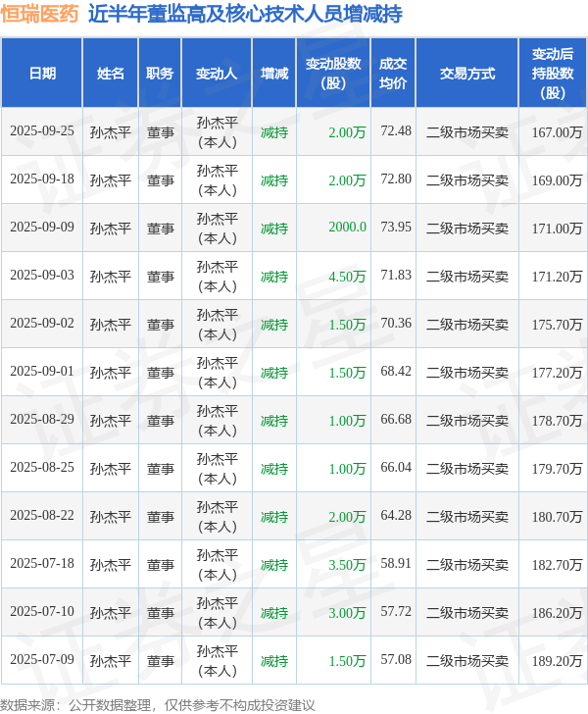This screenshot has width=588, height=714.
Task: Click average price 66.68
Action: (396, 420)
